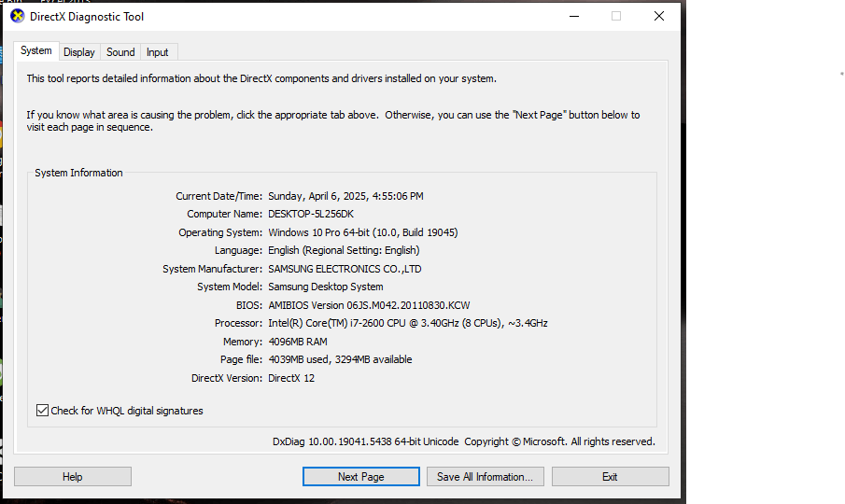This screenshot has width=845, height=504.
Task: Click the Help button
Action: [72, 477]
